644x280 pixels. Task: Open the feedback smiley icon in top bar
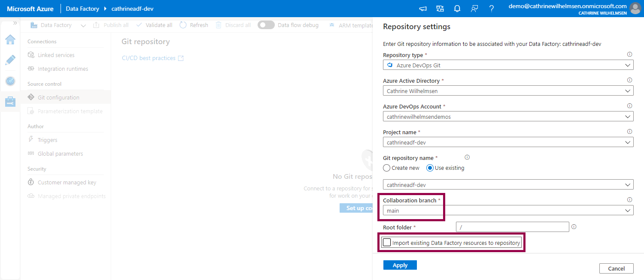[474, 8]
